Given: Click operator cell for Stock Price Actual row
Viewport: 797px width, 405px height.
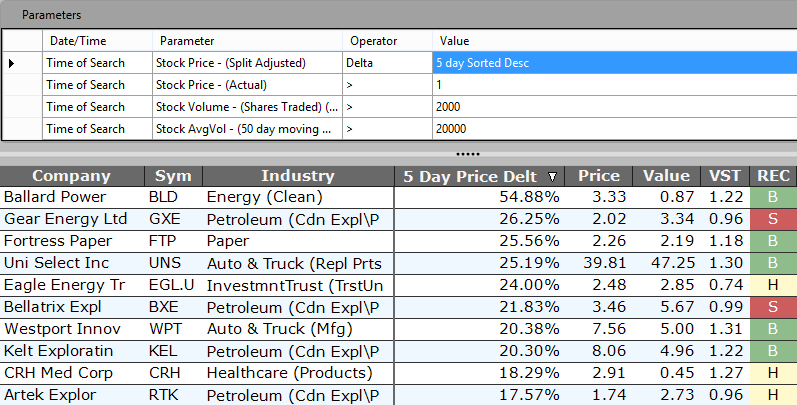Looking at the screenshot, I should (387, 85).
